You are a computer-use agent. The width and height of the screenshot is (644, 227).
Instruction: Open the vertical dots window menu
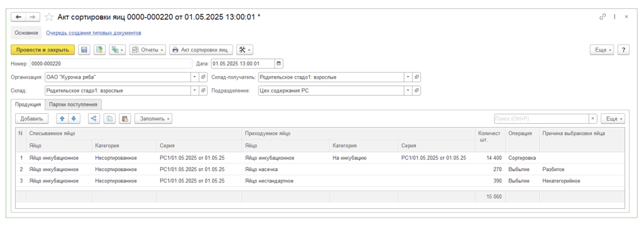[x=615, y=17]
